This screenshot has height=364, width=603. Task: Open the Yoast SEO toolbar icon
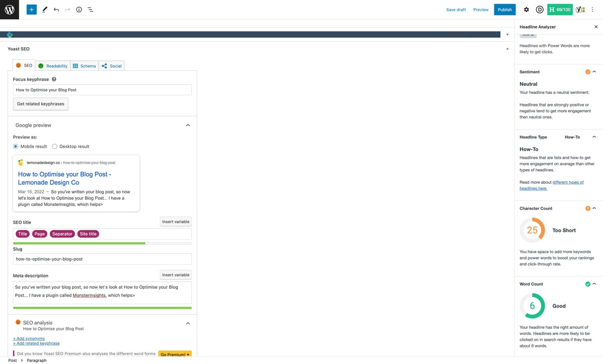[x=580, y=10]
